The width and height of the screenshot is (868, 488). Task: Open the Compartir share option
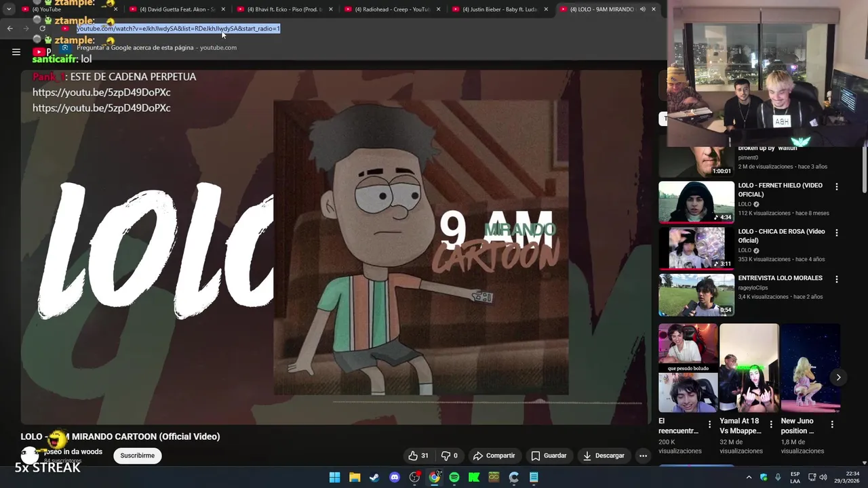coord(494,455)
